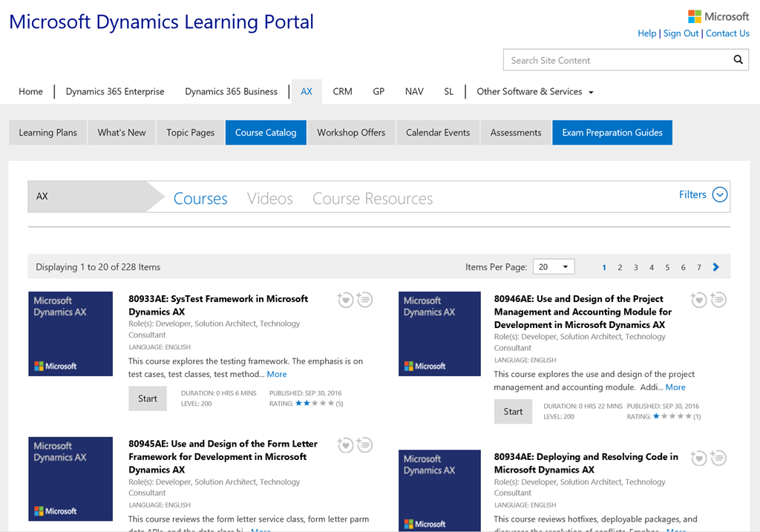Add 80933AE course to learning list

[x=364, y=300]
